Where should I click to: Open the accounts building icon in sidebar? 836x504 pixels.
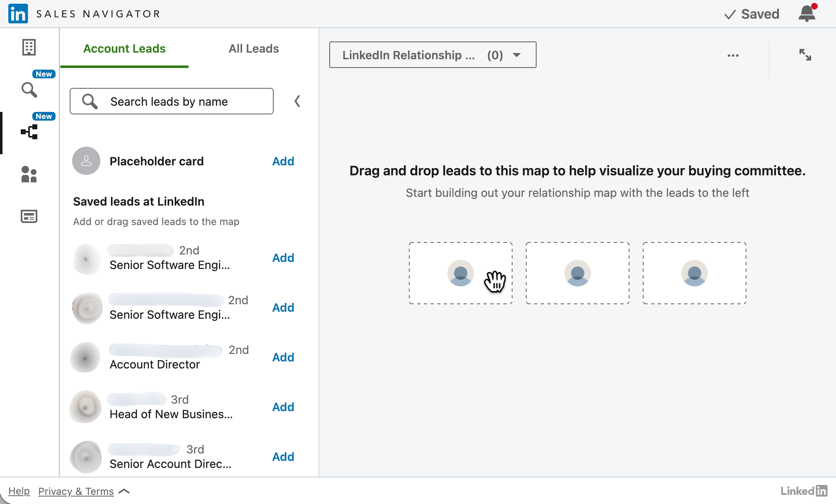[x=29, y=47]
